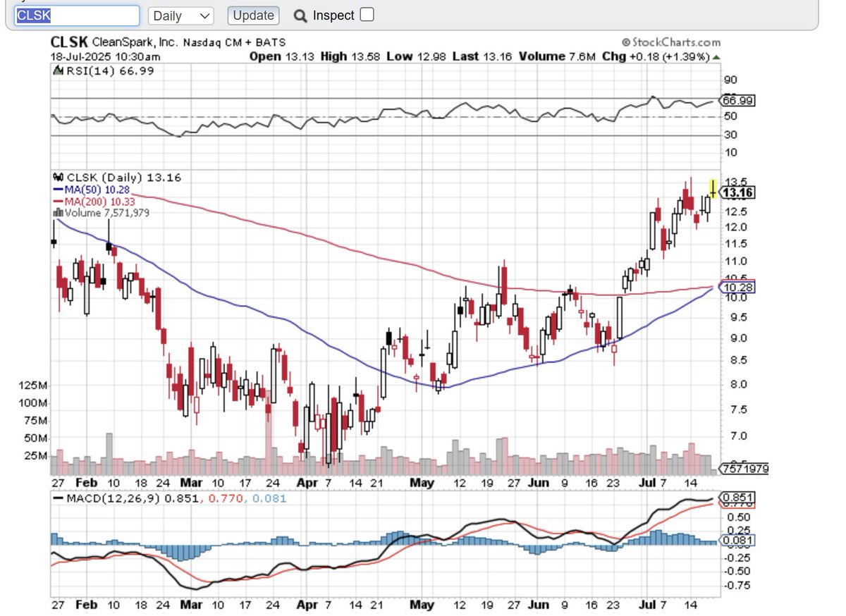The width and height of the screenshot is (846, 616).
Task: Click the Open 13.13 header value
Action: (283, 56)
